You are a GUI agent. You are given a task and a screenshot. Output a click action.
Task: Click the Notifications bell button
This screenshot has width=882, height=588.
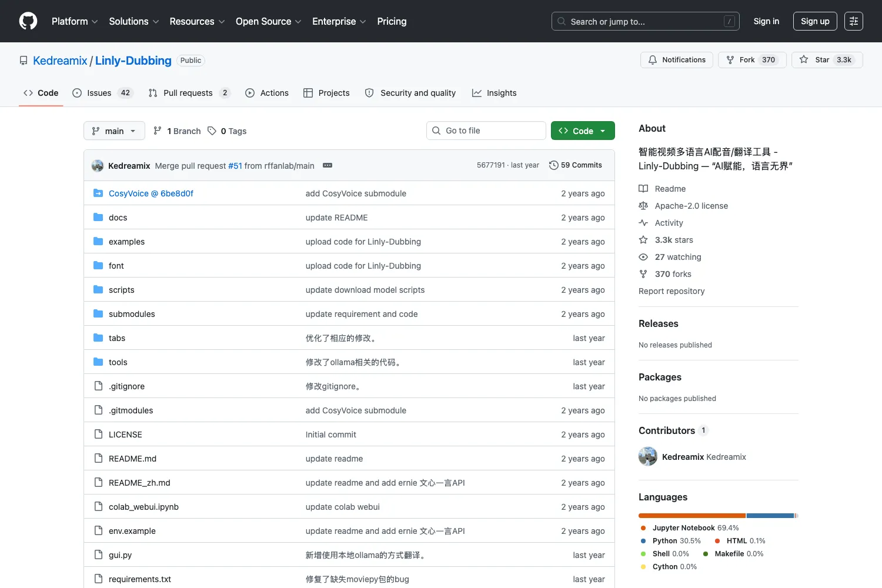click(677, 60)
